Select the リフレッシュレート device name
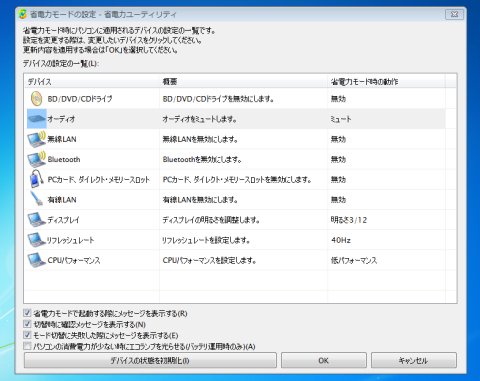 pos(70,240)
